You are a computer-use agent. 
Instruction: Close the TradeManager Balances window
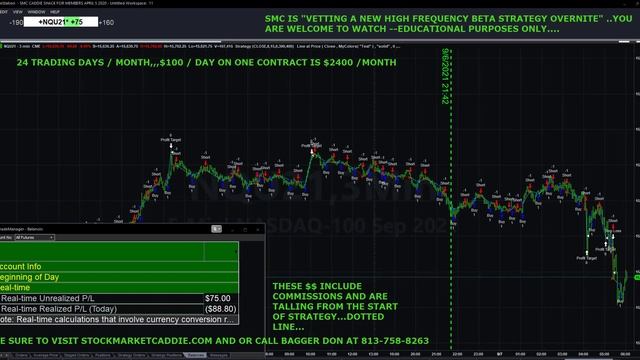pyautogui.click(x=258, y=230)
